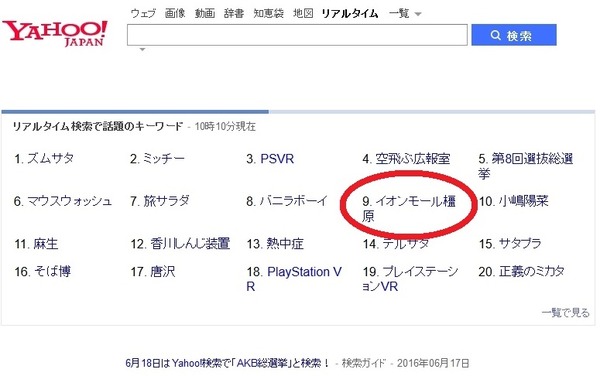Click the 一覧で見る link

(x=566, y=313)
